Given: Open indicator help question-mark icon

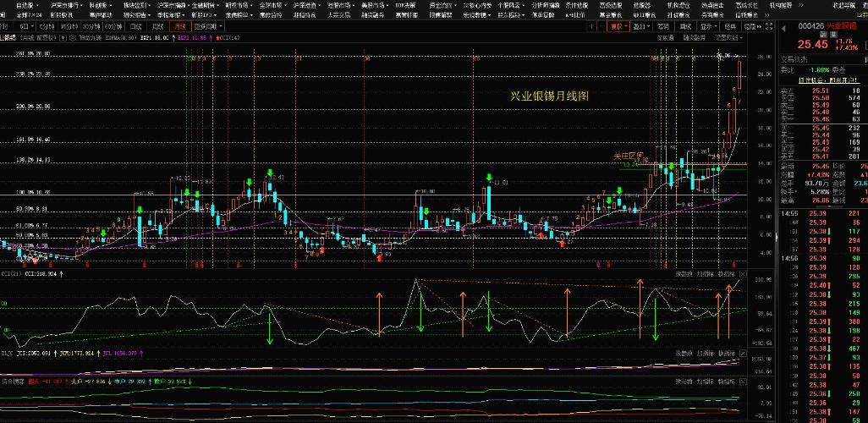Looking at the screenshot, I should (x=63, y=38).
